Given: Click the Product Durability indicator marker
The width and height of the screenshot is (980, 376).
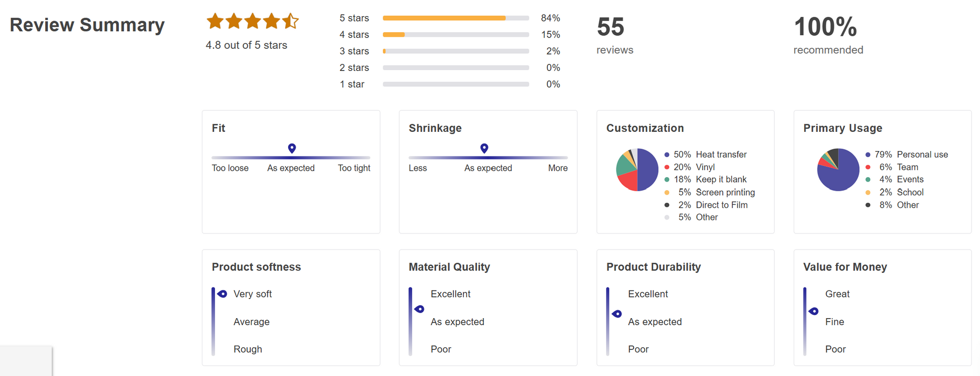Looking at the screenshot, I should [x=616, y=314].
